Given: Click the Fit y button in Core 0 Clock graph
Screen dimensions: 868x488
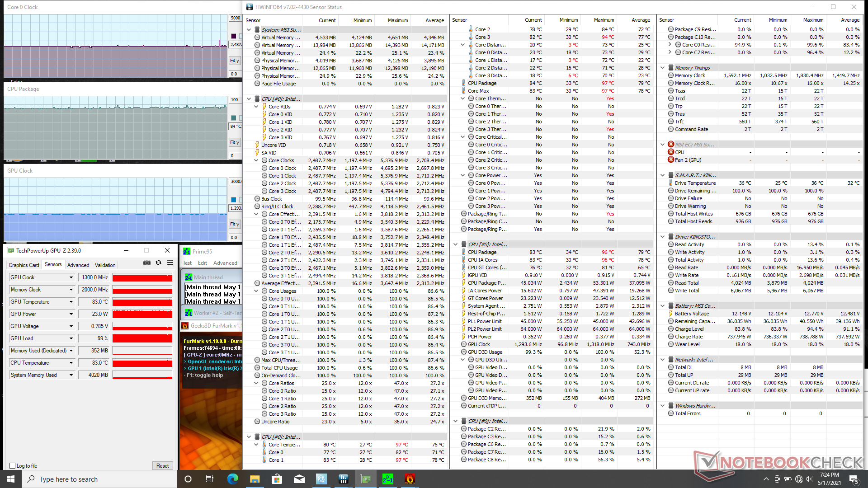Looking at the screenshot, I should [x=235, y=61].
